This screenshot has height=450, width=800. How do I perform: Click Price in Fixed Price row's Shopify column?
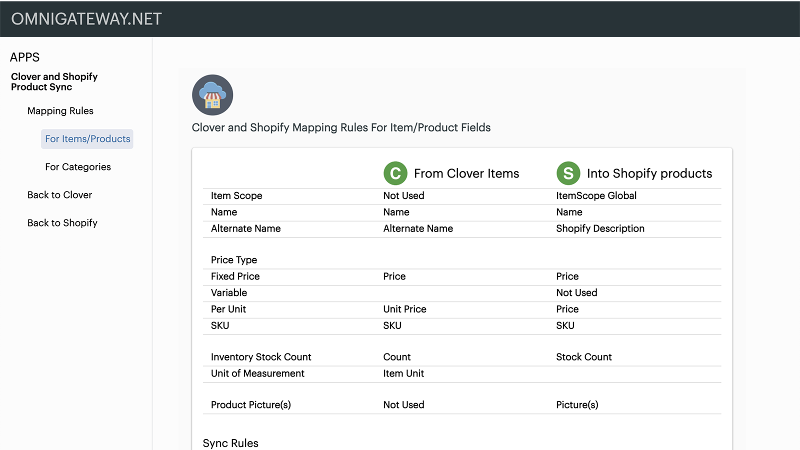pyautogui.click(x=567, y=277)
